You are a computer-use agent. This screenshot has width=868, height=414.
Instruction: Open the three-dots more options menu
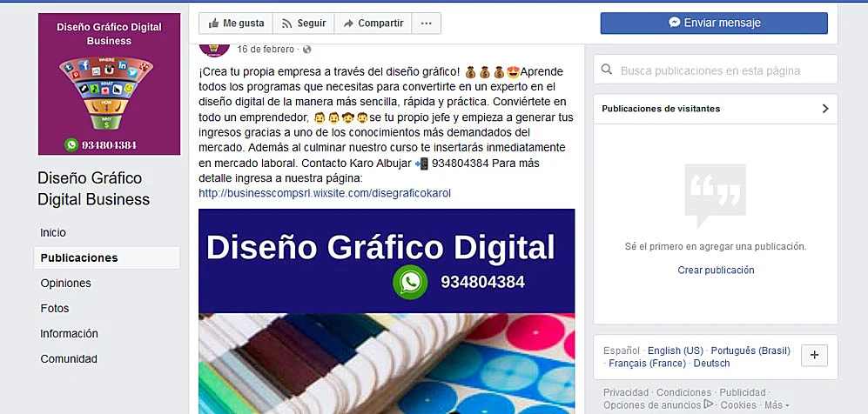point(427,23)
